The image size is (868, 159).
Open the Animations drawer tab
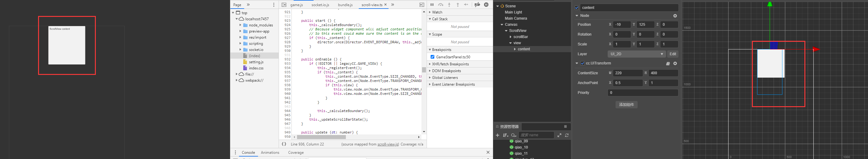[270, 153]
